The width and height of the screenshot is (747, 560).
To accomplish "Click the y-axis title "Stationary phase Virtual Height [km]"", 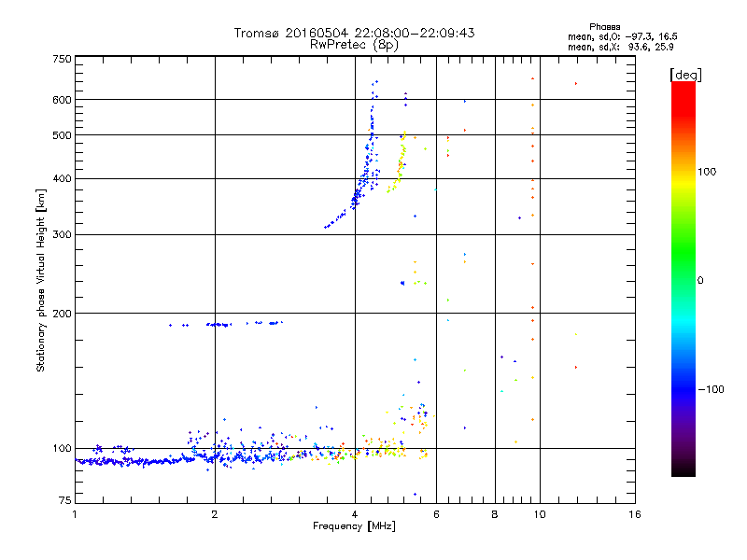I will 40,280.
